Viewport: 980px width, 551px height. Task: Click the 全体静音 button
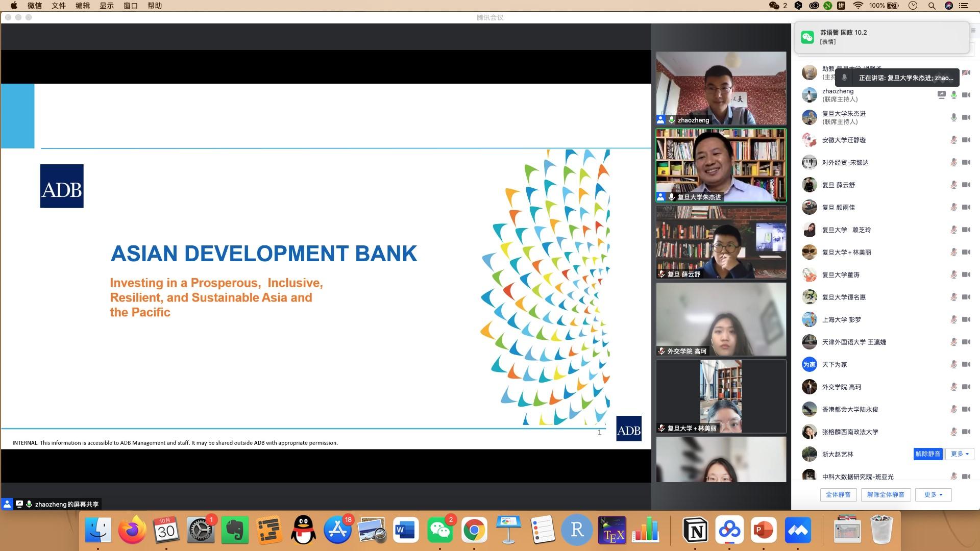pyautogui.click(x=838, y=494)
